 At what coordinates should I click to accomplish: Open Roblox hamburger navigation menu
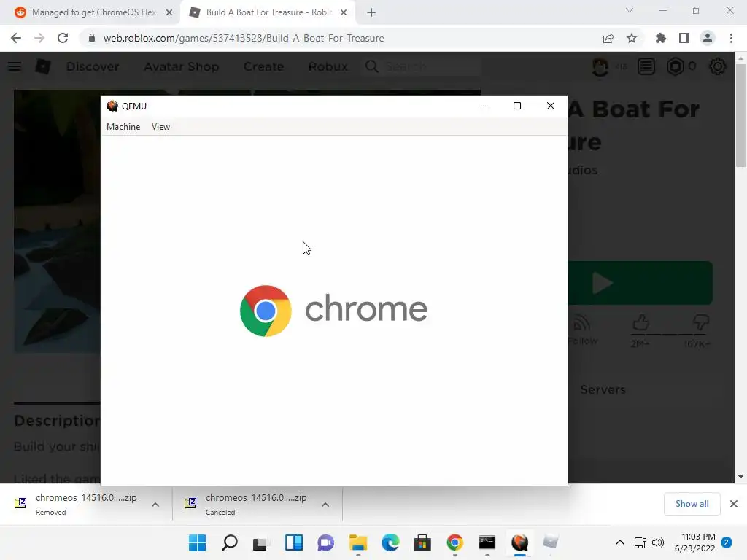pos(15,66)
